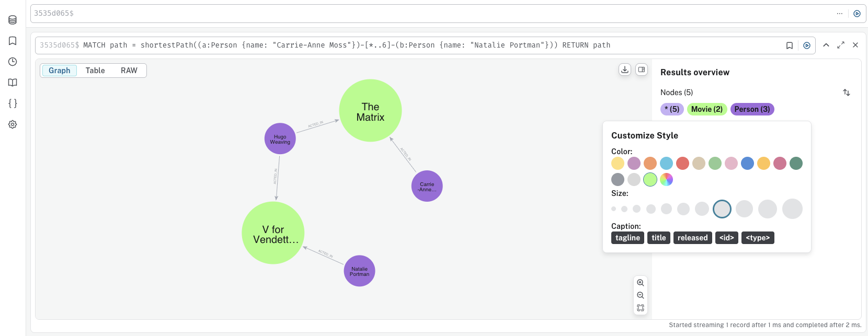Select the tagline caption option

pyautogui.click(x=627, y=238)
